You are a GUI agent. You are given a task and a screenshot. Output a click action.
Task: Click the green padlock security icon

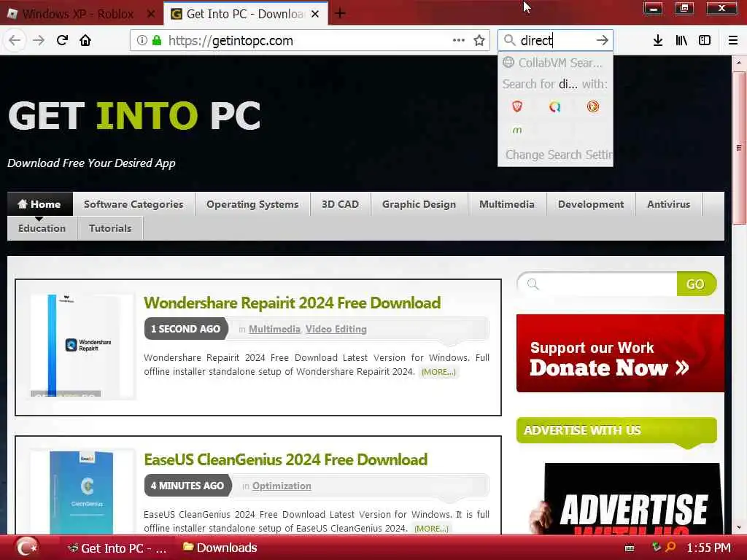tap(157, 41)
